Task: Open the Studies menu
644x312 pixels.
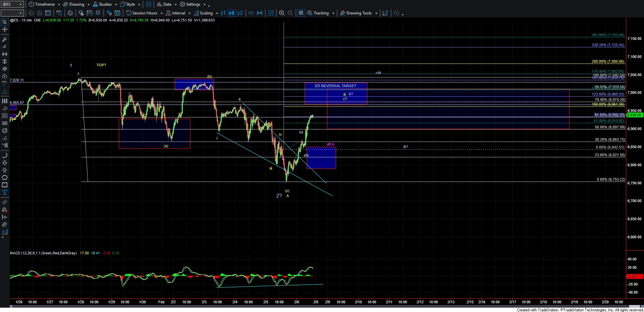Action: point(105,4)
